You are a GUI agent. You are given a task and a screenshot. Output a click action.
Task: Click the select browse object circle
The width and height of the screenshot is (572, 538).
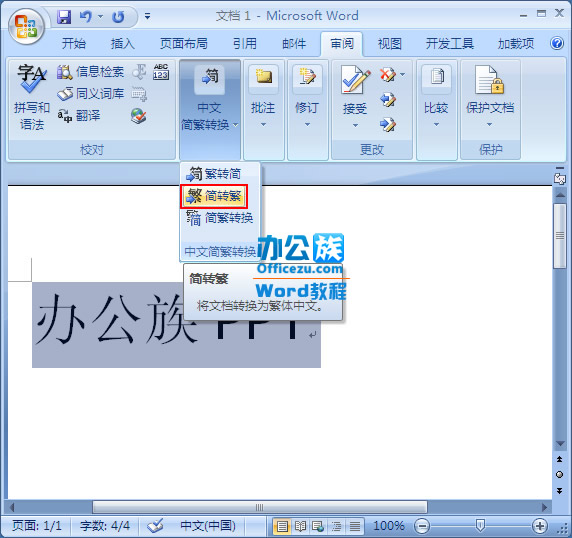pos(559,474)
